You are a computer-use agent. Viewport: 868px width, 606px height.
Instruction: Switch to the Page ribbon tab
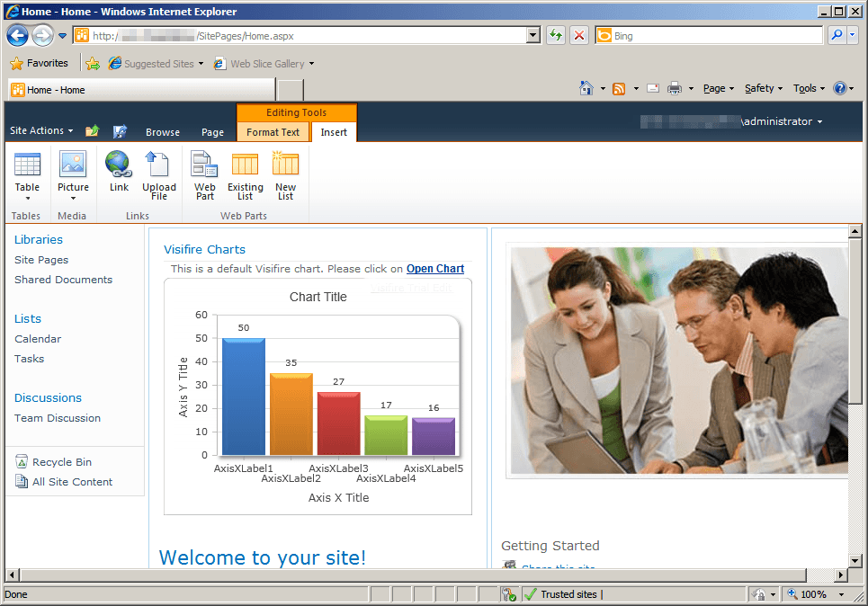[x=212, y=132]
